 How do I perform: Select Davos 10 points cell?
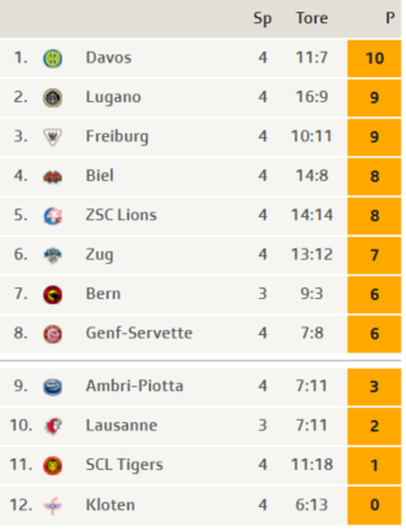pyautogui.click(x=374, y=59)
